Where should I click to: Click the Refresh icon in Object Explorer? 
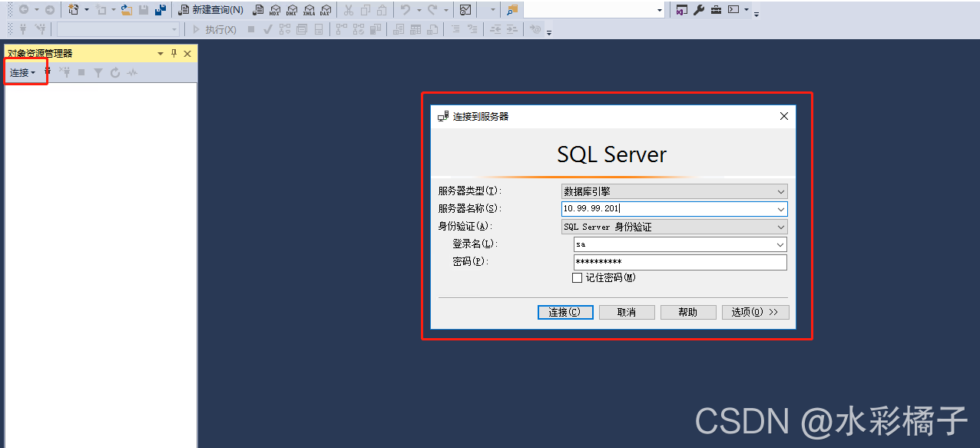(x=115, y=72)
